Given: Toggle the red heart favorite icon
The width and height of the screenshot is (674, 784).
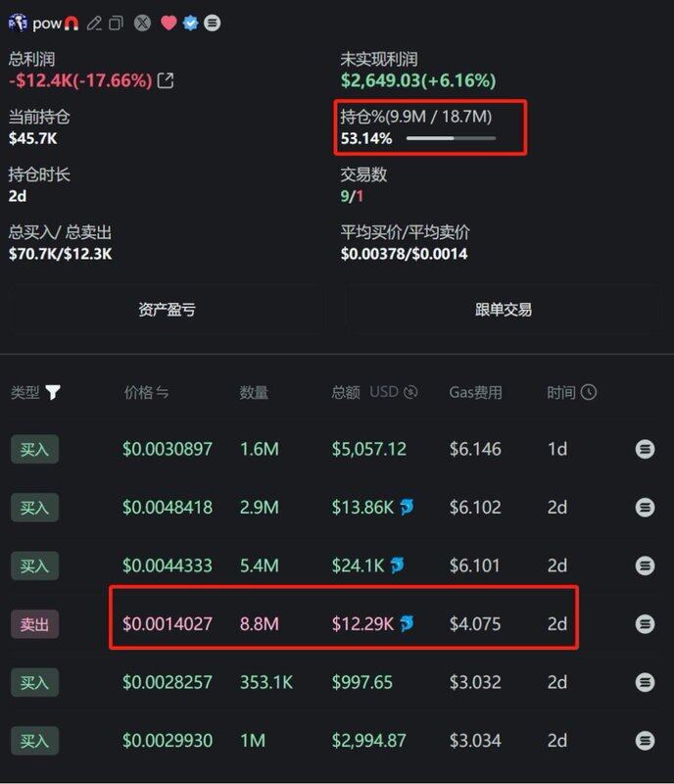Looking at the screenshot, I should (x=168, y=23).
